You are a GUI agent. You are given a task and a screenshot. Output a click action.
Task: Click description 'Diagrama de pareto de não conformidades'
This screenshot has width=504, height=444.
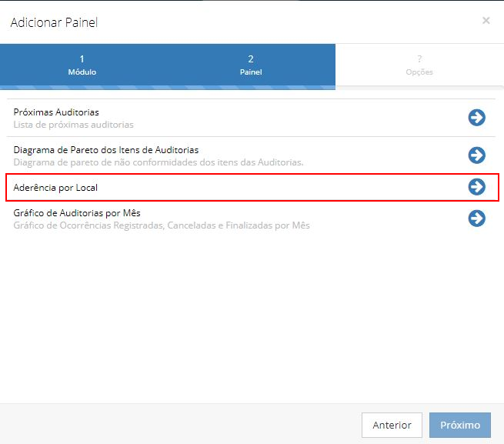click(x=159, y=162)
